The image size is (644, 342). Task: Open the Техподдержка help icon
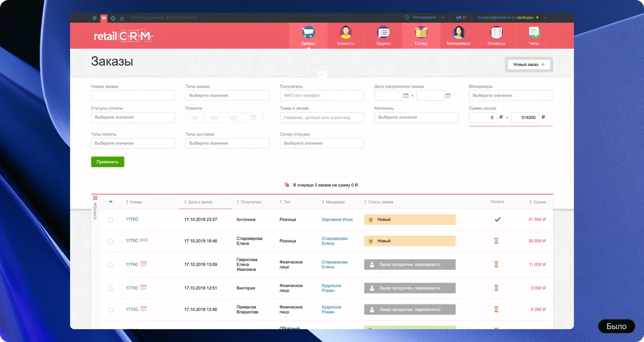point(407,18)
